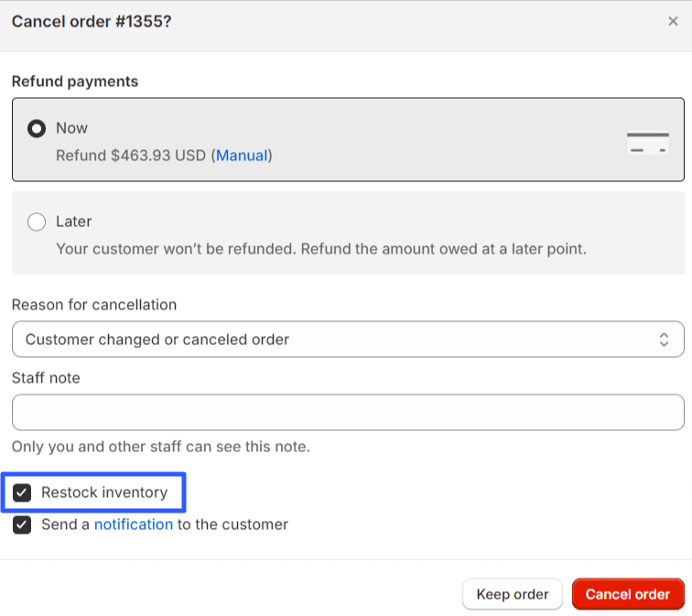Close the Cancel order dialog
The height and width of the screenshot is (616, 692).
(x=673, y=21)
